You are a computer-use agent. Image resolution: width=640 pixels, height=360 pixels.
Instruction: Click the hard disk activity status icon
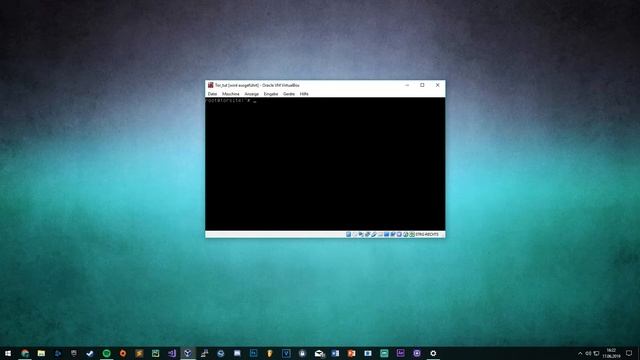pyautogui.click(x=349, y=234)
